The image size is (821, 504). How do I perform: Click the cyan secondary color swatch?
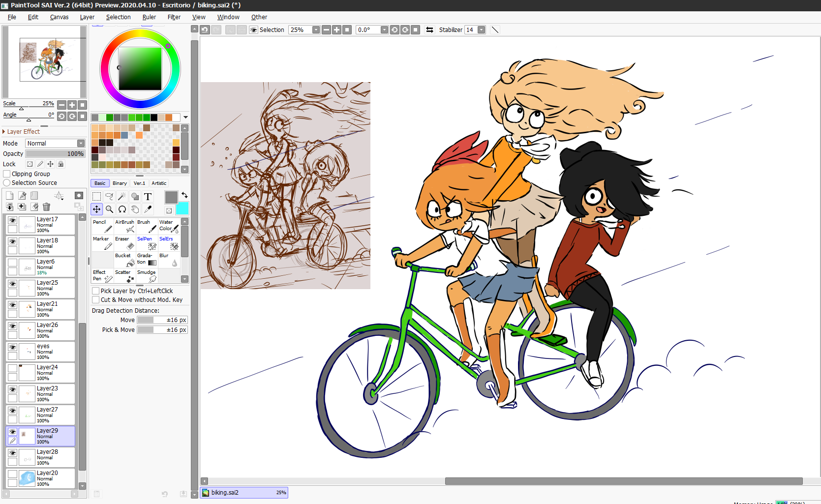[x=182, y=208]
